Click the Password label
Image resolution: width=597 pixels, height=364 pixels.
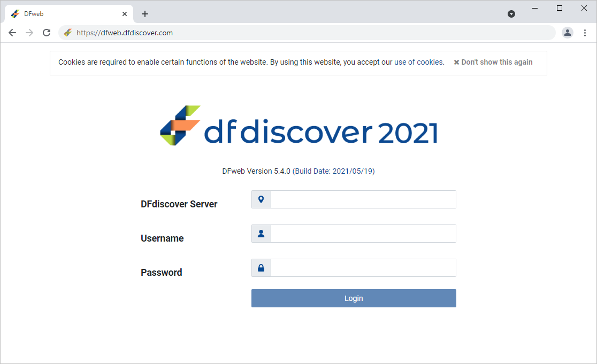coord(162,273)
